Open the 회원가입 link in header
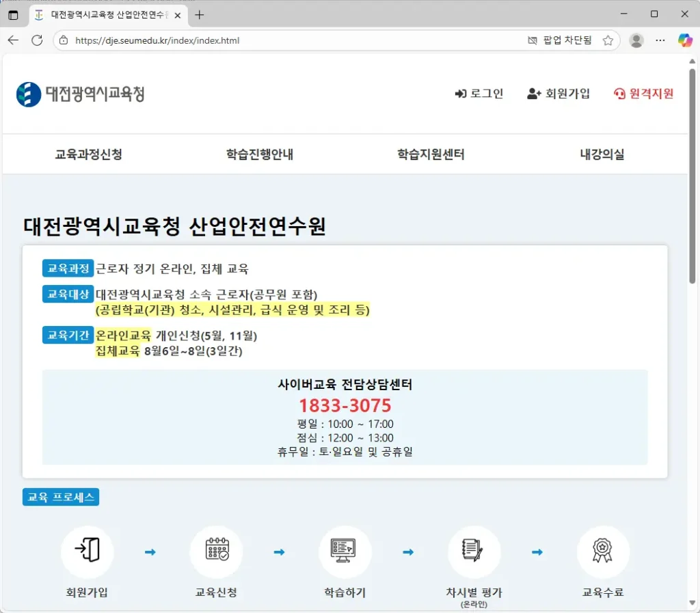Screen dimensions: 700x613 pyautogui.click(x=558, y=93)
